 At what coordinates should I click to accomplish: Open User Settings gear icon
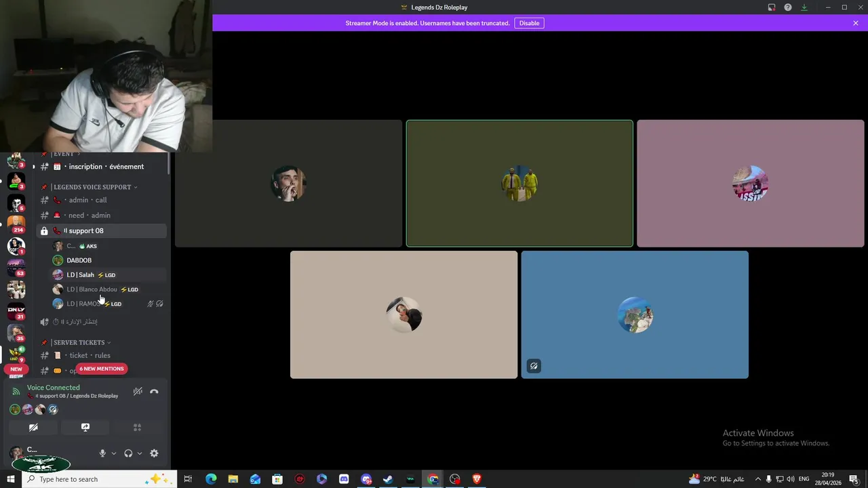(x=154, y=453)
